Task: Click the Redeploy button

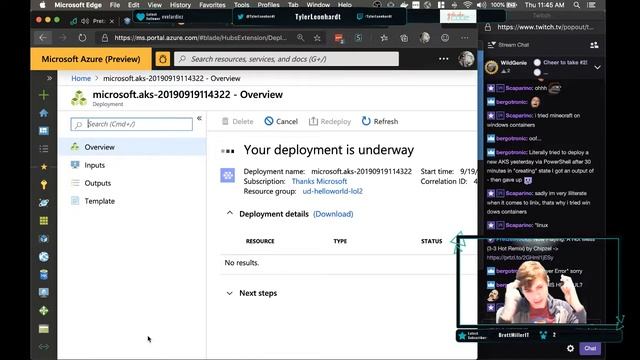Action: (330, 121)
